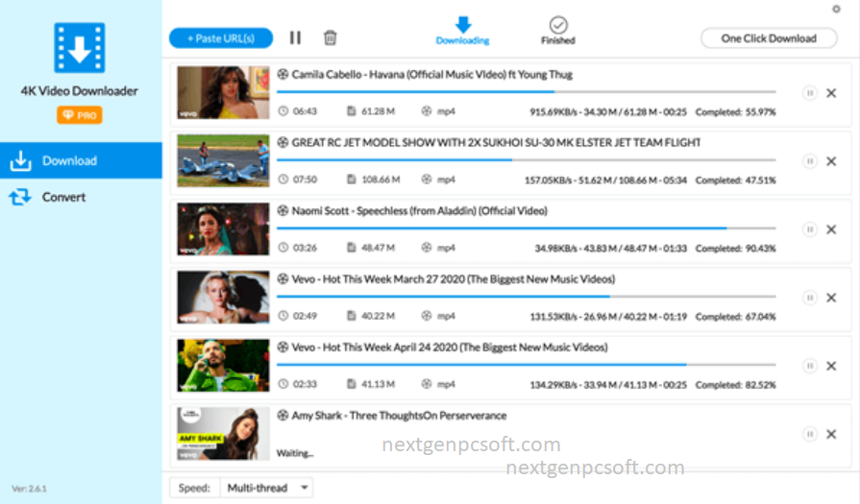The width and height of the screenshot is (860, 504).
Task: Click the Camila Cabello Havana title
Action: point(432,75)
